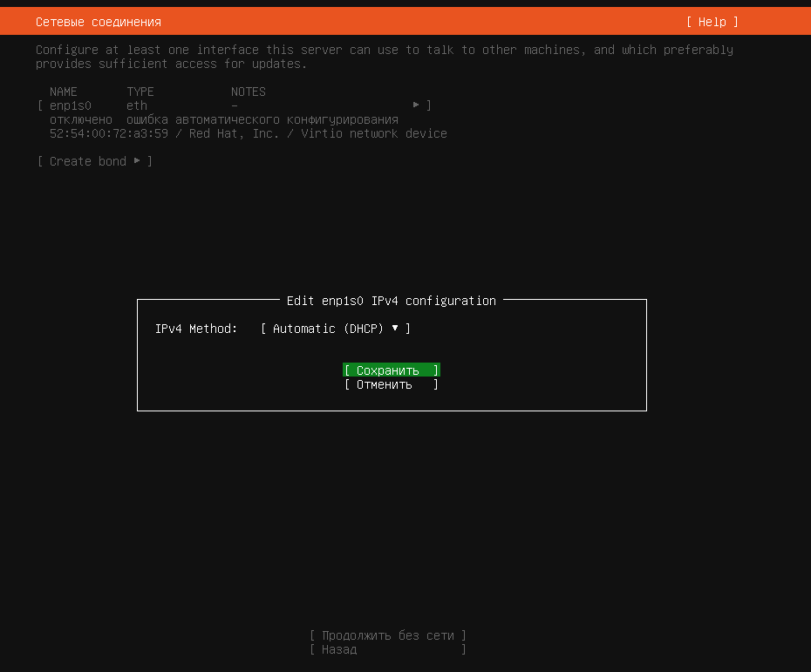This screenshot has width=811, height=672.
Task: Select the eth type cell
Action: tap(137, 105)
